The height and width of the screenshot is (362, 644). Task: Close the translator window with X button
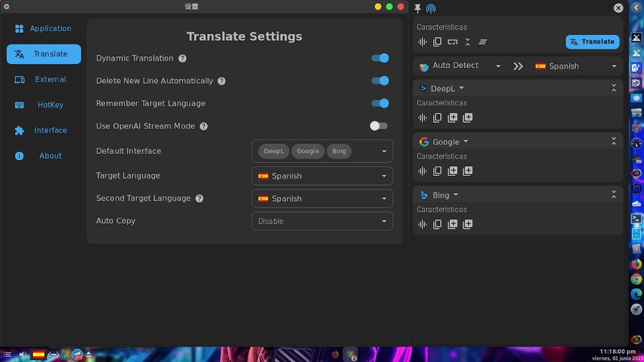coord(618,8)
